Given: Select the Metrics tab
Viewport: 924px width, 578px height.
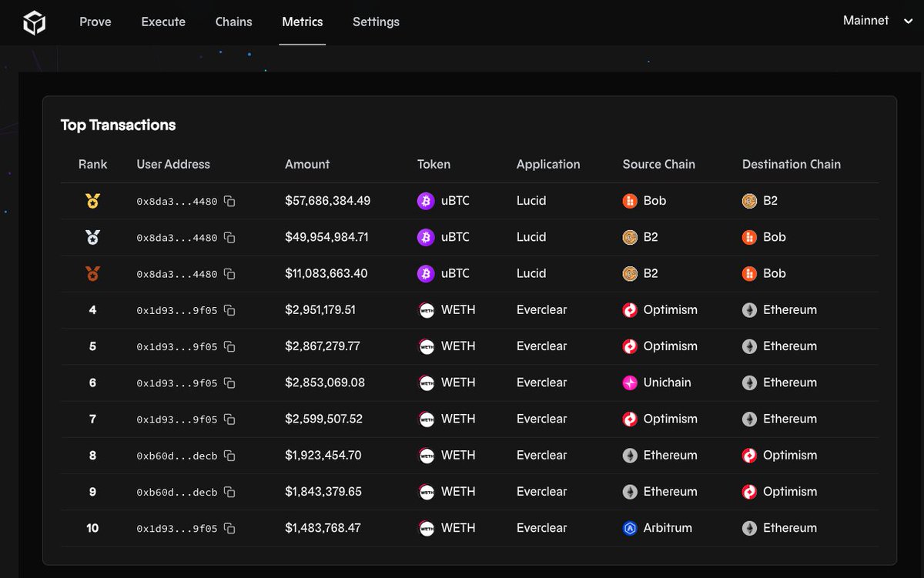Looking at the screenshot, I should coord(303,22).
